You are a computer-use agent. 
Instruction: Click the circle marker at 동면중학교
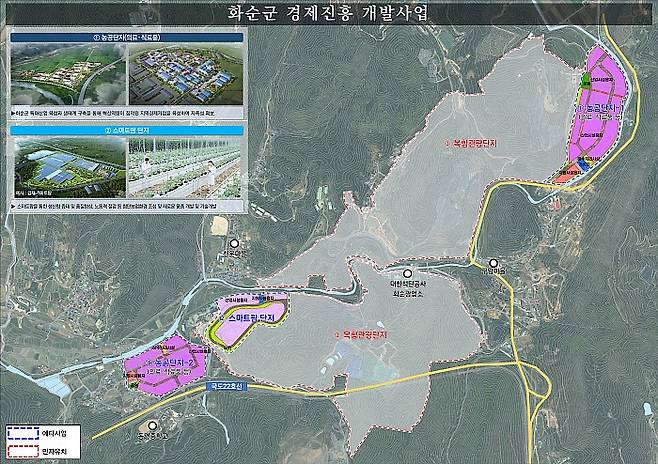(153, 426)
